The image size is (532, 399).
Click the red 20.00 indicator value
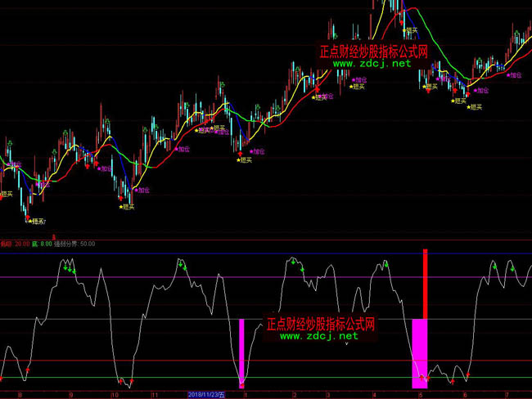pos(21,243)
